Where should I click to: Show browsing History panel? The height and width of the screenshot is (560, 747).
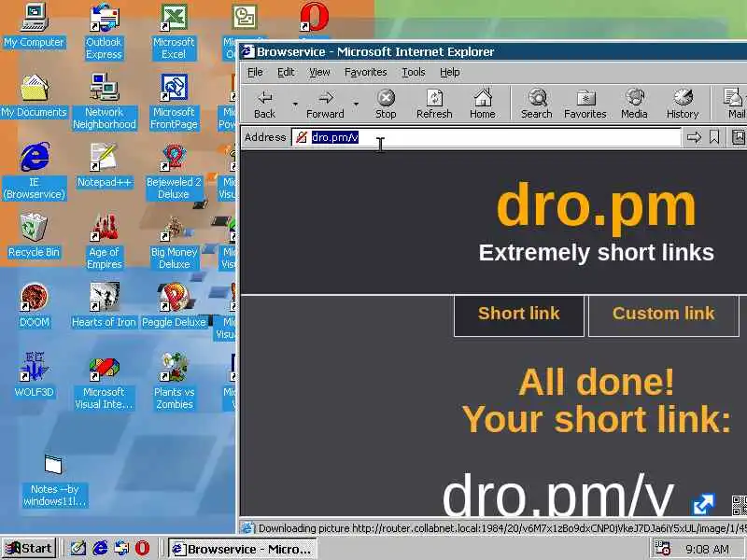click(683, 104)
